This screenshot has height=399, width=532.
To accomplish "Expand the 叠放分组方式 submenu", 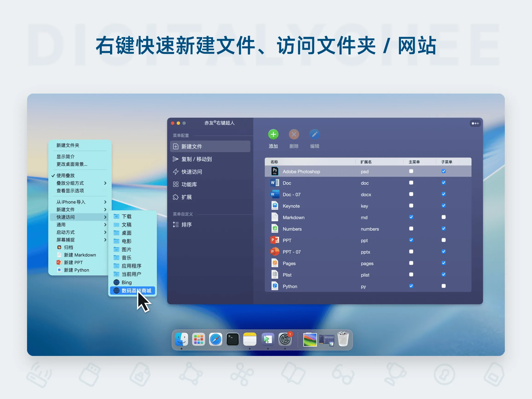I will [x=70, y=183].
